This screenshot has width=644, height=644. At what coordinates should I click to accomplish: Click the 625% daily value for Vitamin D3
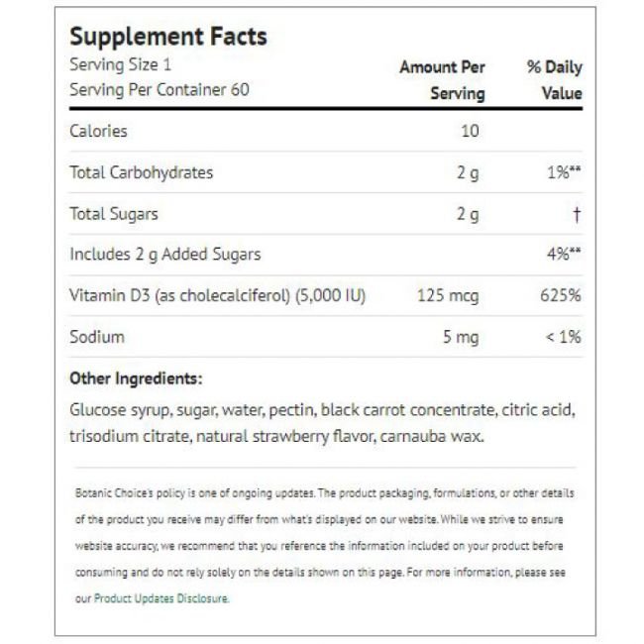559,295
